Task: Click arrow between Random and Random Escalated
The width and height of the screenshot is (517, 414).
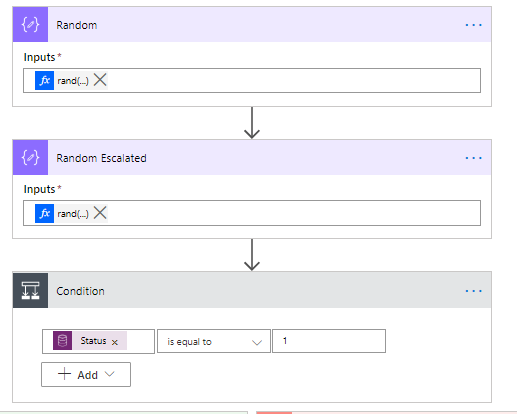Action: click(x=252, y=123)
